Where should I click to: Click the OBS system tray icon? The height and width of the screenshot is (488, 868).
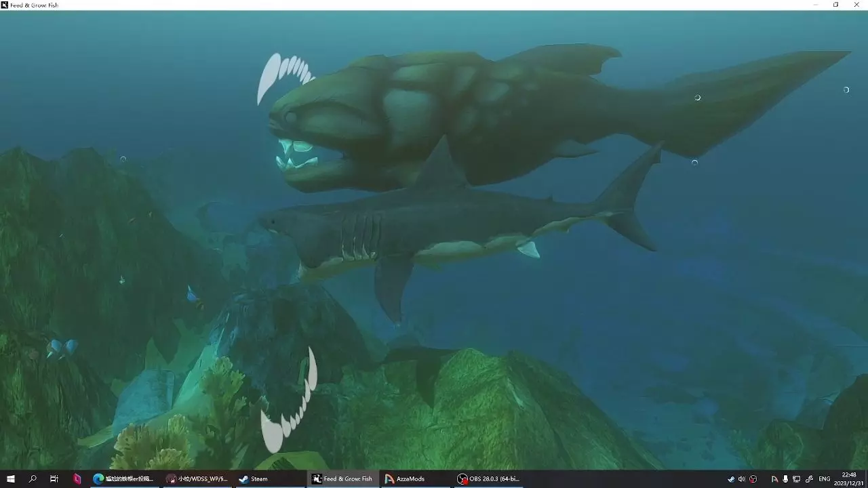coord(753,479)
